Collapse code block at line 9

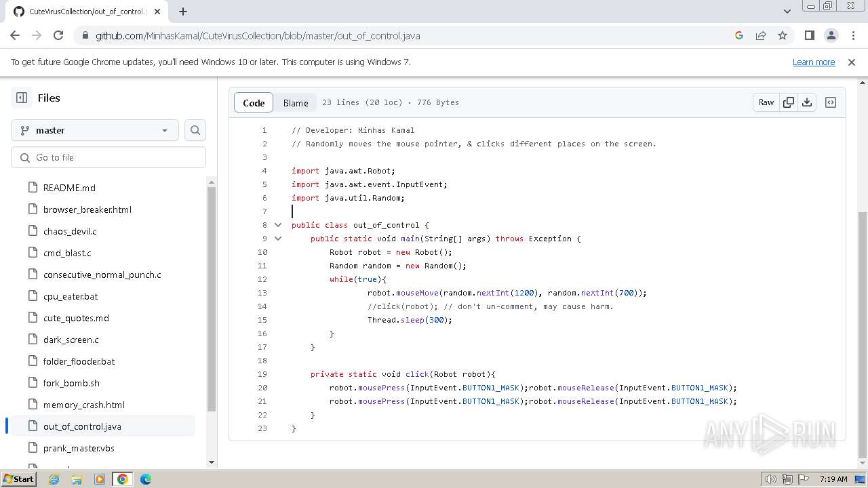coord(278,239)
